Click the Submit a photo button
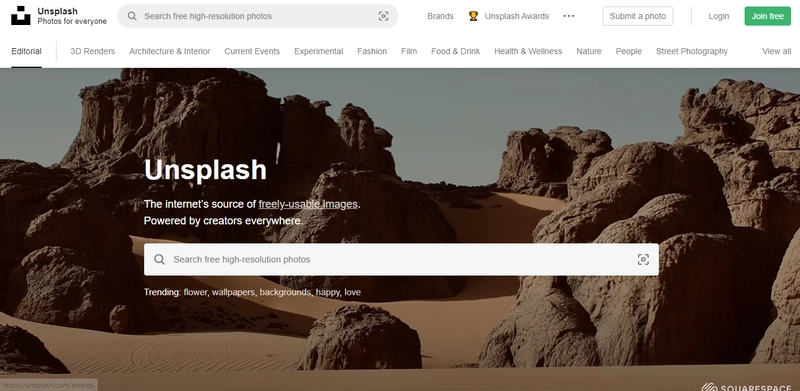The image size is (800, 391). coord(638,16)
